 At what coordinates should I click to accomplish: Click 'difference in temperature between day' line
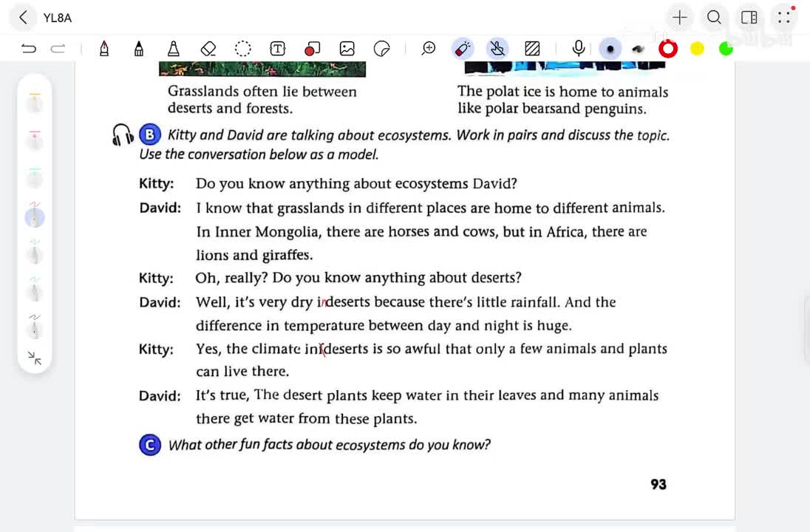coord(384,326)
